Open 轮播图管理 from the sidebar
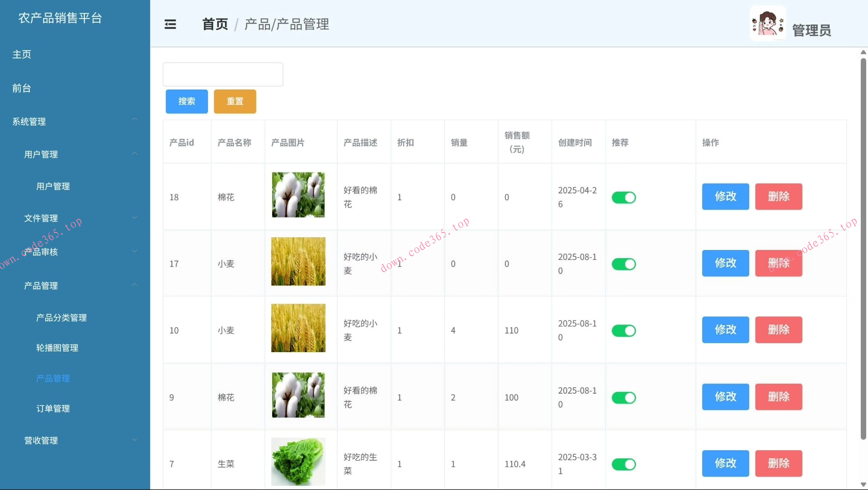The height and width of the screenshot is (490, 868). pyautogui.click(x=57, y=348)
